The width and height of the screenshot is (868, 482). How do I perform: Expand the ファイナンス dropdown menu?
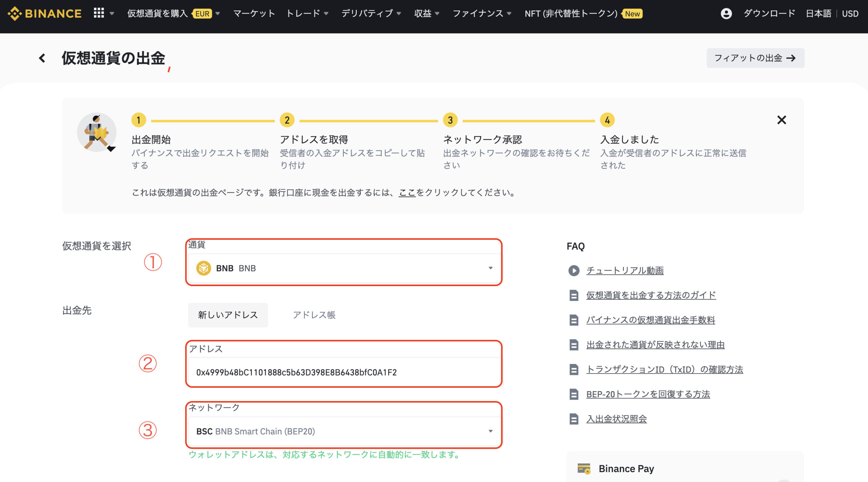tap(482, 14)
